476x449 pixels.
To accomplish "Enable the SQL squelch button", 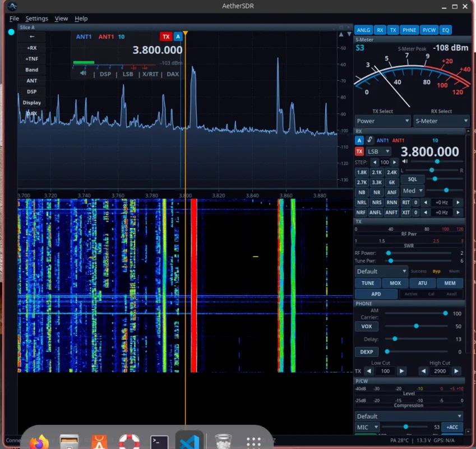I will coord(412,179).
